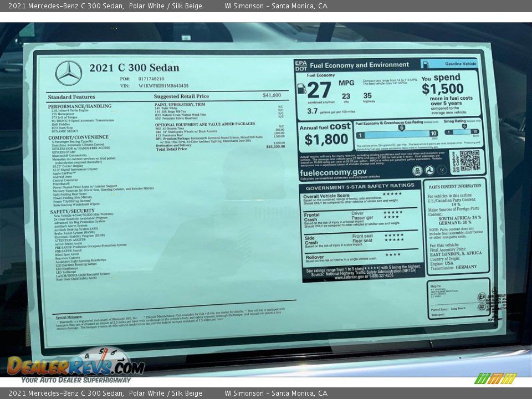Click the fuel pump icon beside 27 MPG
The height and width of the screenshot is (399, 532).
pos(301,89)
